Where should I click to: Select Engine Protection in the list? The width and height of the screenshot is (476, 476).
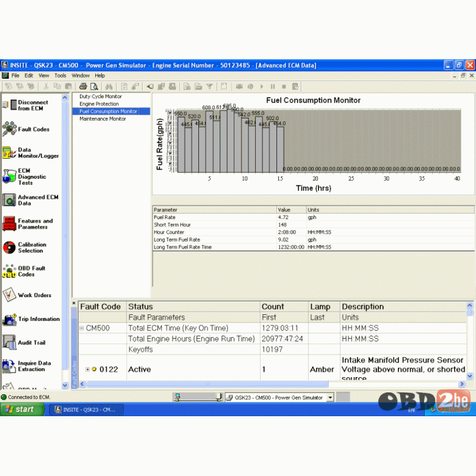99,104
